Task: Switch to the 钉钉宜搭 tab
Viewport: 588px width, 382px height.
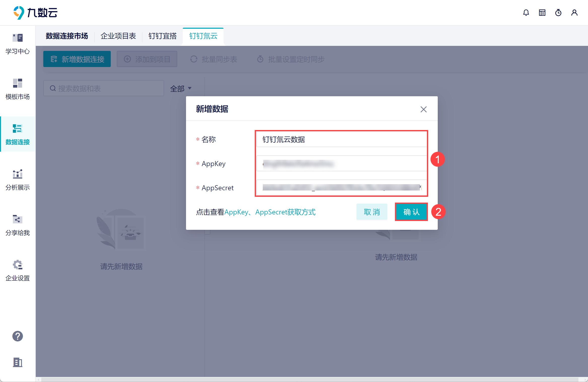Action: [163, 36]
